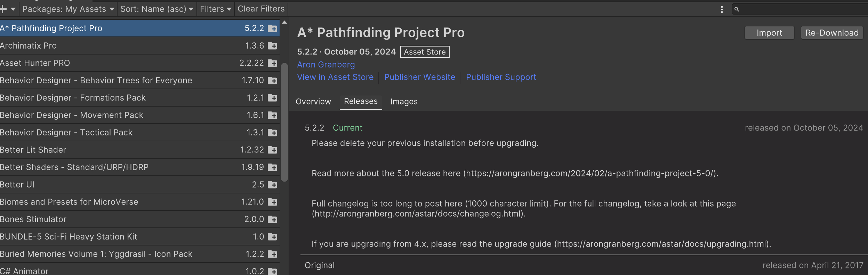Click the import icon next to Asset Hunter PRO
The image size is (868, 275).
pos(273,63)
